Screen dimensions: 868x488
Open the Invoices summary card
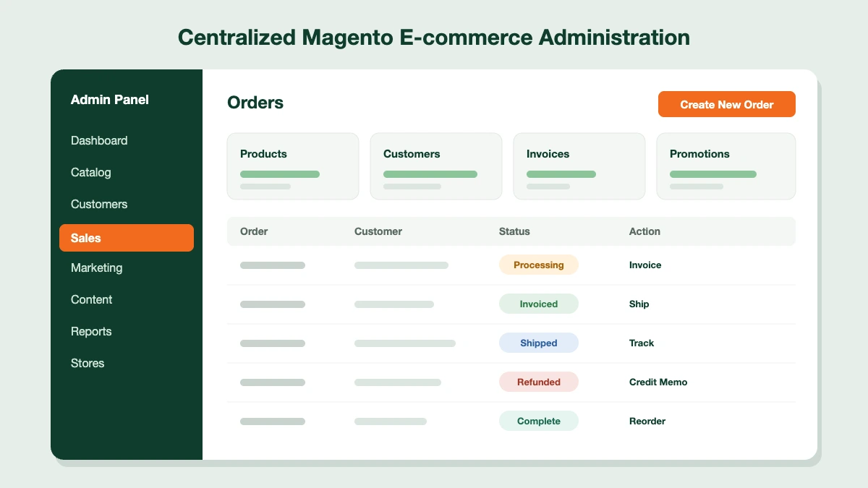point(579,166)
